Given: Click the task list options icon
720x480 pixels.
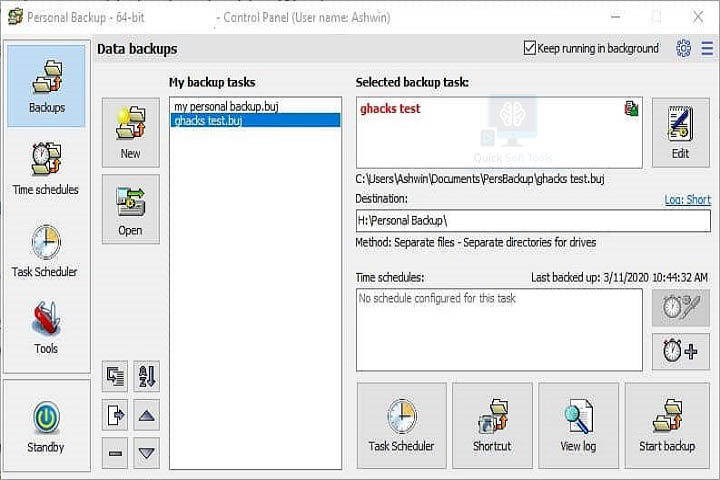Looking at the screenshot, I should click(x=115, y=376).
